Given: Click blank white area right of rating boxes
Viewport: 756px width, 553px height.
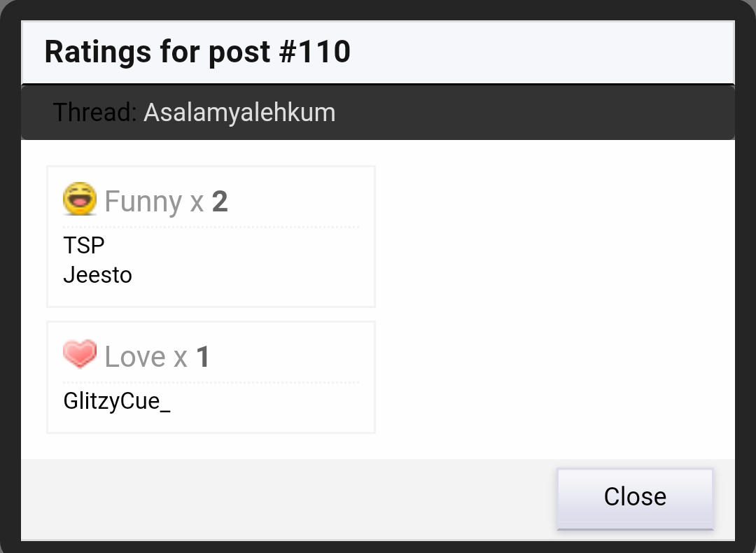Looking at the screenshot, I should pos(554,299).
